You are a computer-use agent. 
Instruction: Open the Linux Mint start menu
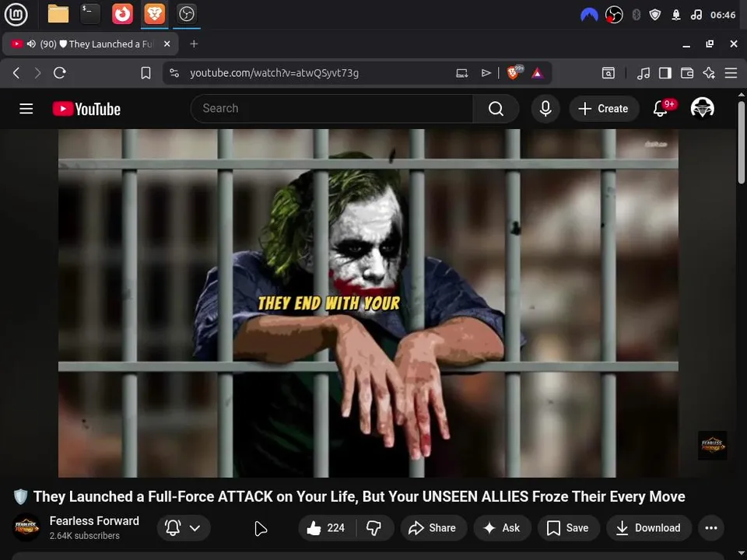coord(16,14)
